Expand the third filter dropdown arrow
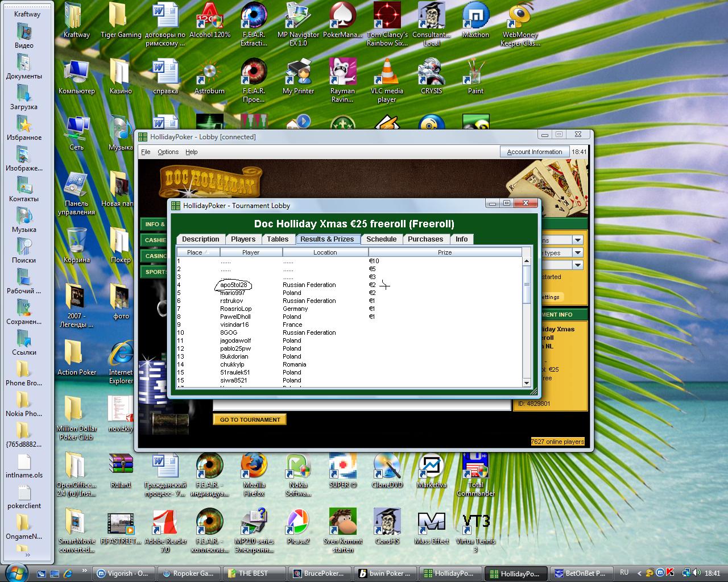Image resolution: width=728 pixels, height=582 pixels. pos(577,265)
